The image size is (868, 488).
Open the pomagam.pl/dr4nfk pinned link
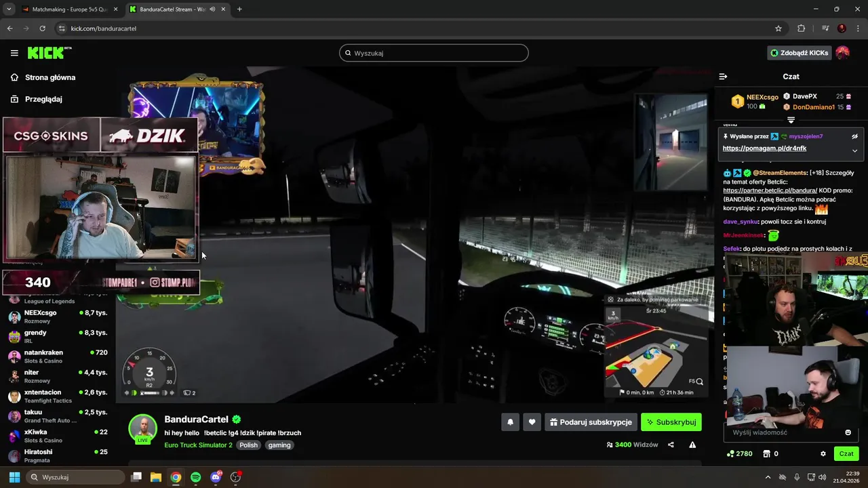pos(764,148)
